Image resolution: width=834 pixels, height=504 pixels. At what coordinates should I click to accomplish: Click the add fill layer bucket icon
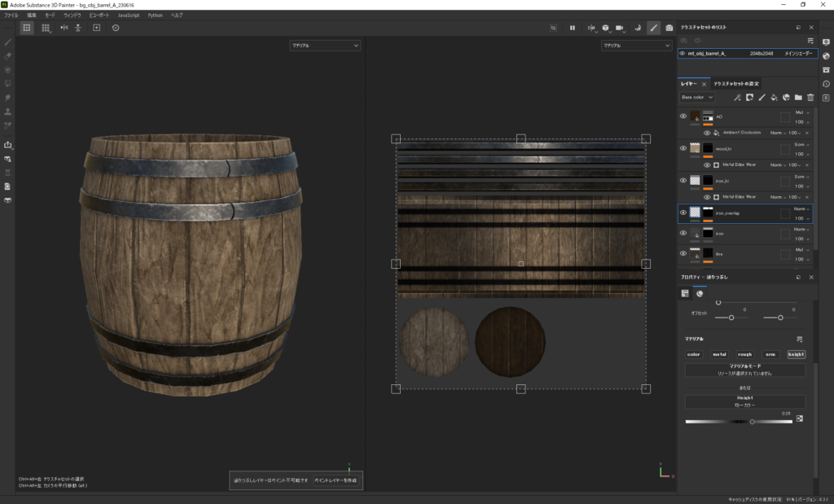tap(774, 97)
